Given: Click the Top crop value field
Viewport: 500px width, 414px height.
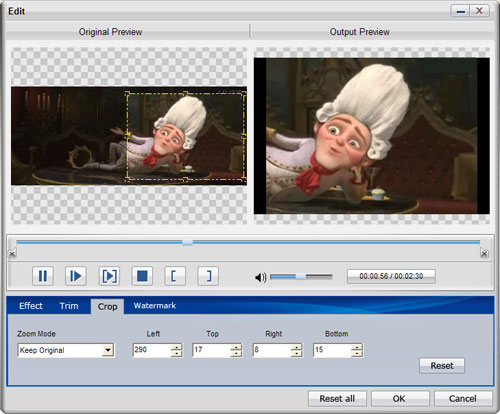Looking at the screenshot, I should coord(211,350).
